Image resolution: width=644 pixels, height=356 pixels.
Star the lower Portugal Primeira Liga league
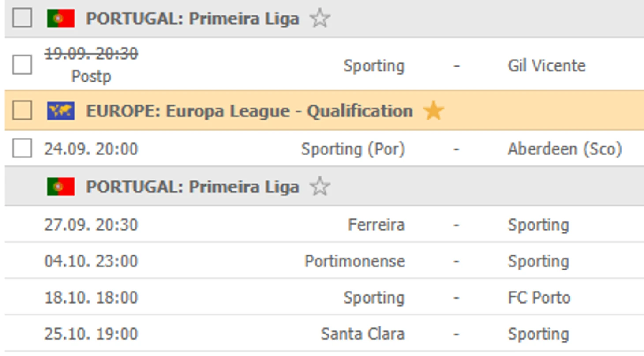320,187
